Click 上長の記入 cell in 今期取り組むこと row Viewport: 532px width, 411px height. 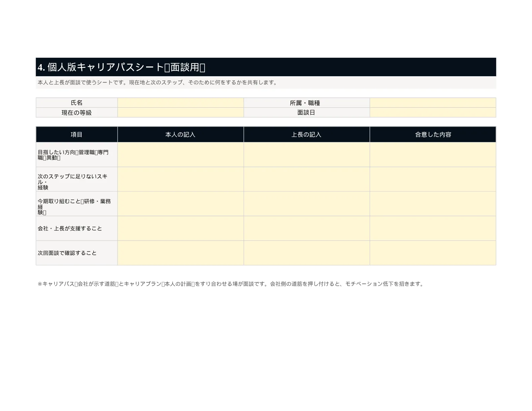[307, 204]
